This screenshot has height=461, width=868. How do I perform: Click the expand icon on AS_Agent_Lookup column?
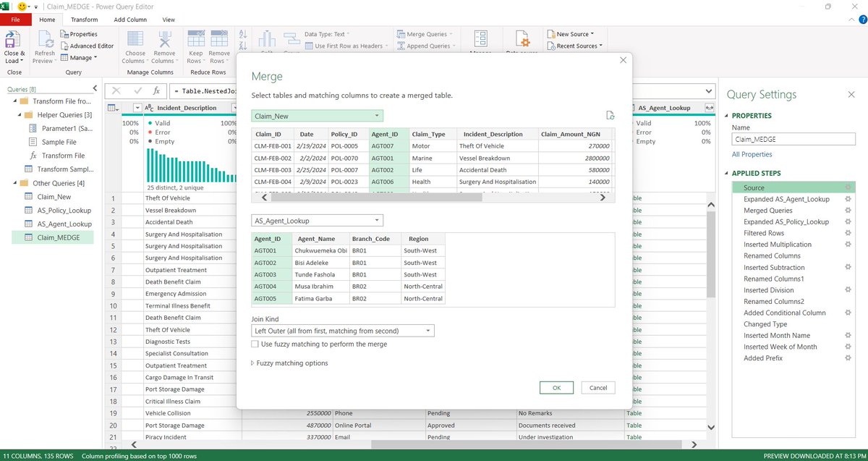tap(709, 108)
